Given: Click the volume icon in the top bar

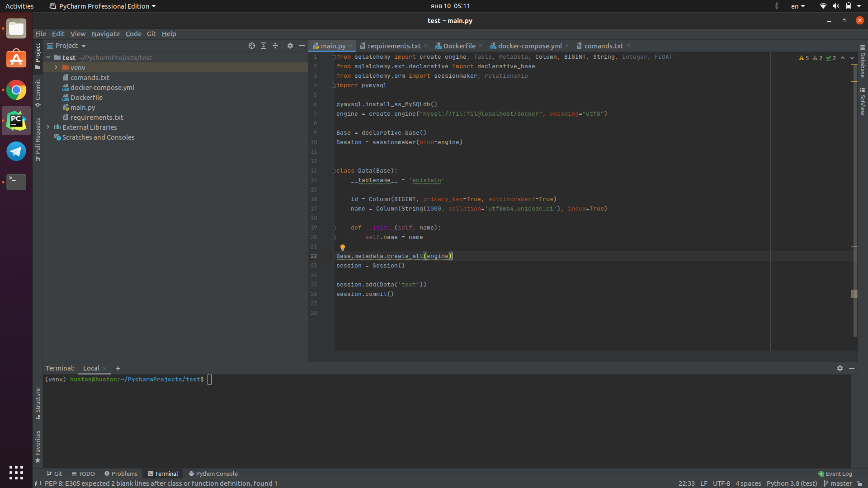Looking at the screenshot, I should pyautogui.click(x=836, y=6).
